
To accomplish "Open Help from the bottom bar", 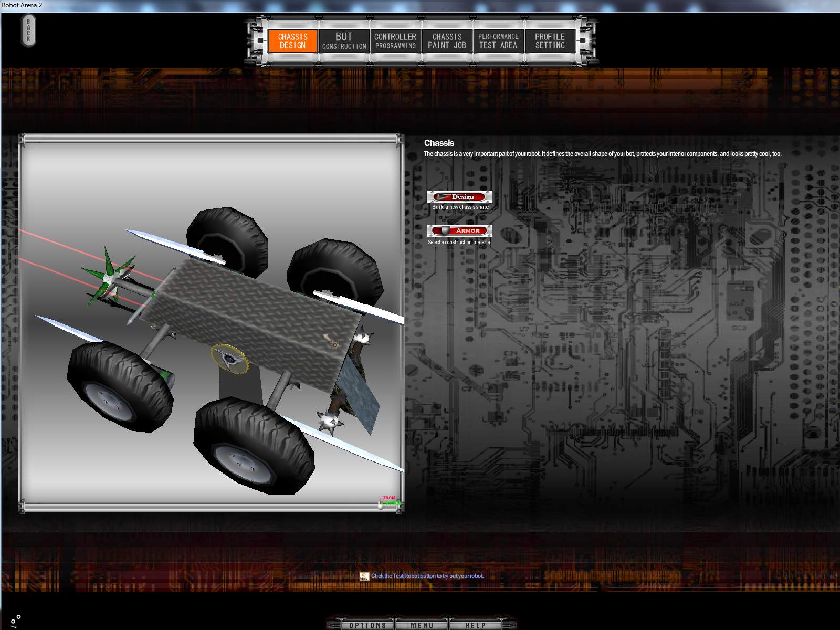I will pos(475,625).
